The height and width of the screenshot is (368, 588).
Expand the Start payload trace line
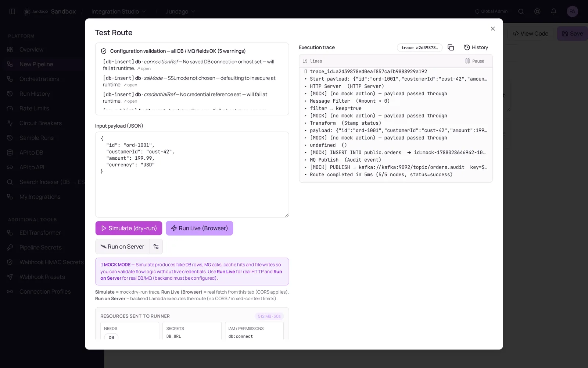(395, 79)
